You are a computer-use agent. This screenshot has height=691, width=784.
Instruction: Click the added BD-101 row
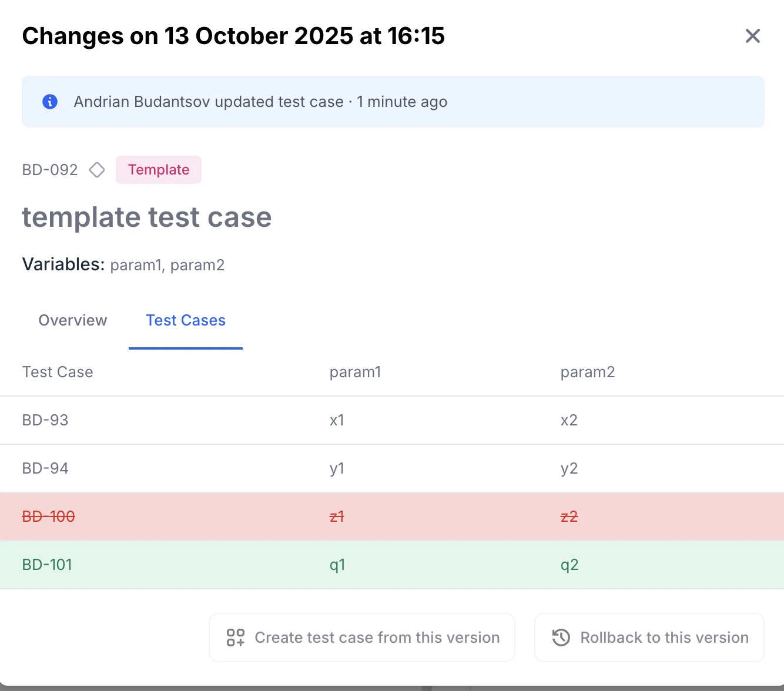click(47, 565)
